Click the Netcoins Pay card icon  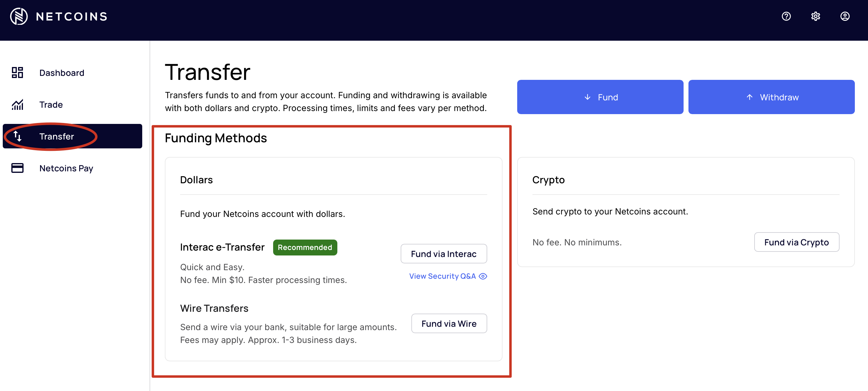(x=17, y=168)
